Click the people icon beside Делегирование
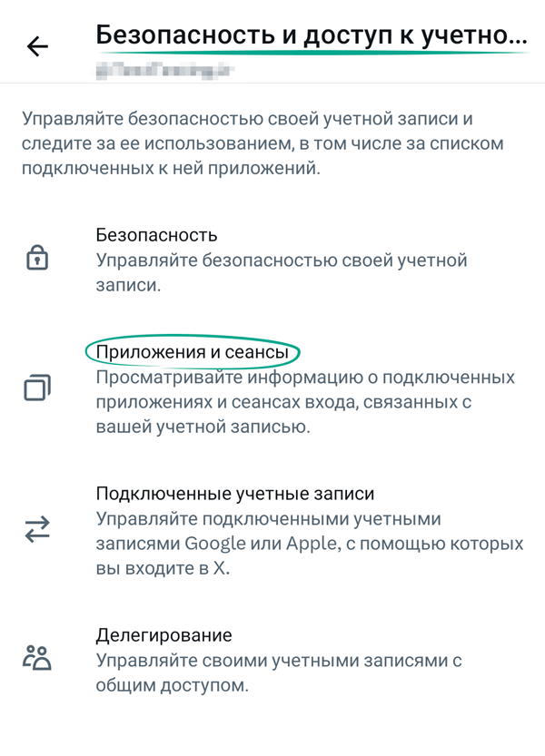 (37, 658)
